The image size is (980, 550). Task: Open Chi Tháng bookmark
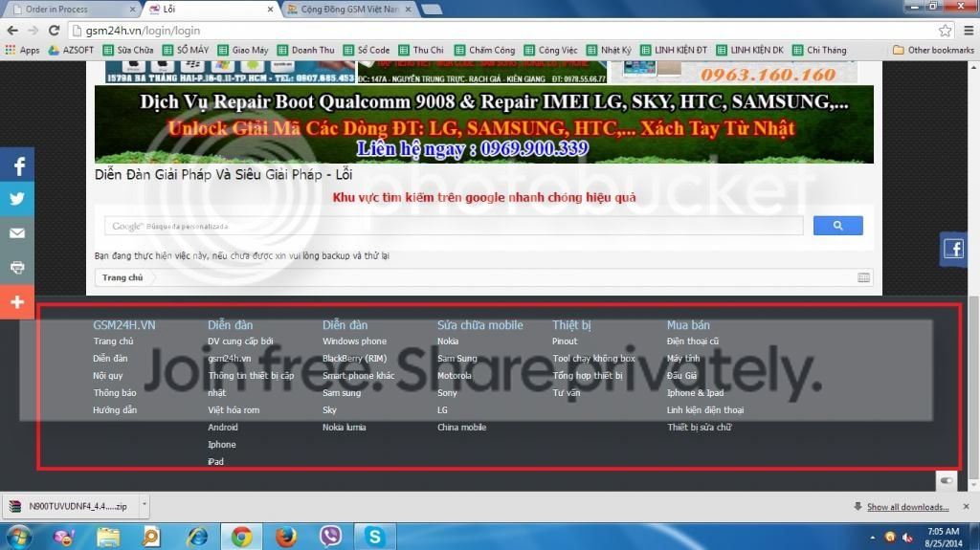pos(819,50)
